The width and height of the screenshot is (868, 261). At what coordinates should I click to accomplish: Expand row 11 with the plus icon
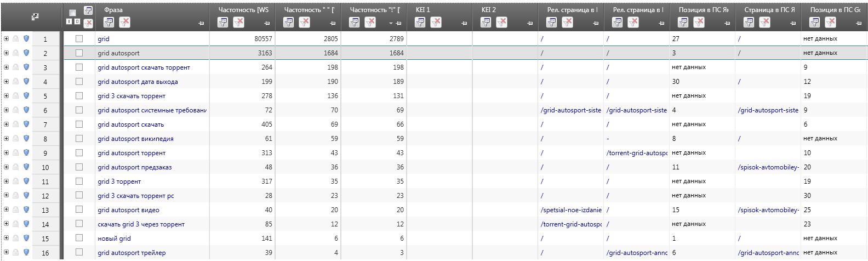pyautogui.click(x=6, y=181)
